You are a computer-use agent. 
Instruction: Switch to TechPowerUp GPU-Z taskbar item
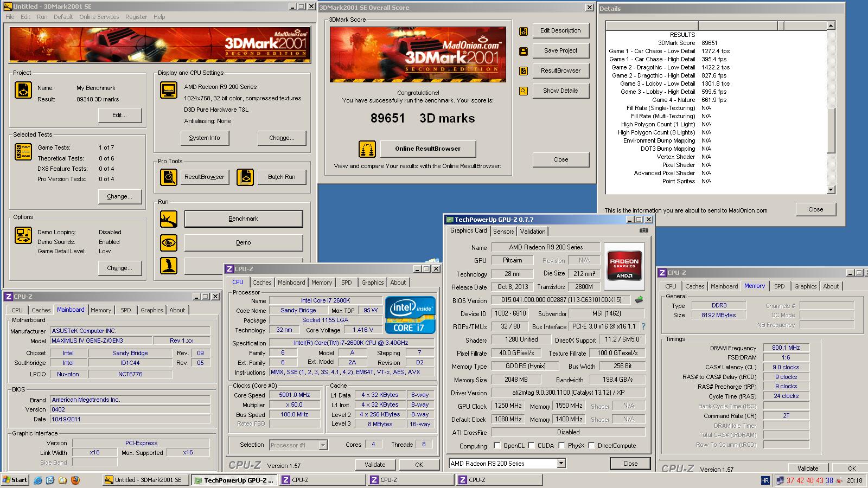pyautogui.click(x=234, y=480)
